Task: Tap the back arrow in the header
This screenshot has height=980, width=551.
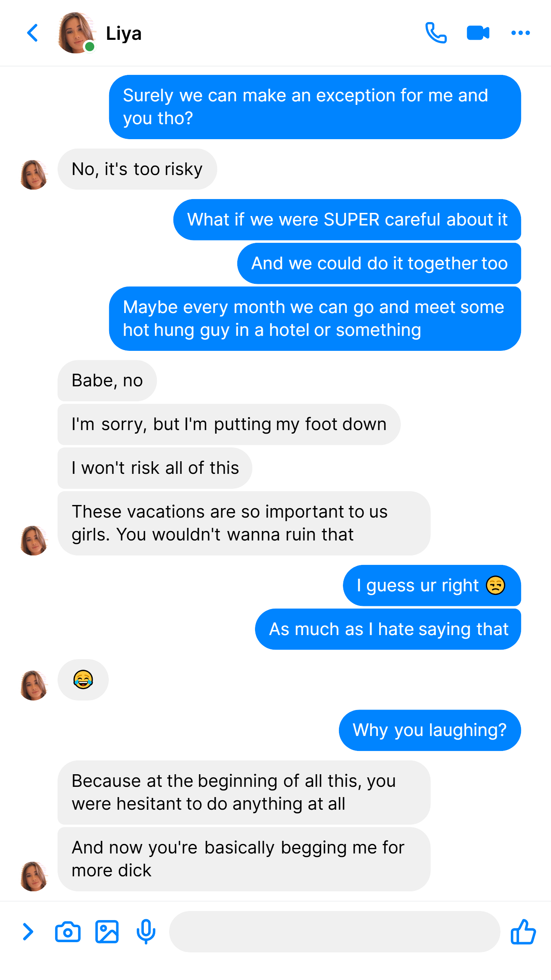Action: coord(33,33)
